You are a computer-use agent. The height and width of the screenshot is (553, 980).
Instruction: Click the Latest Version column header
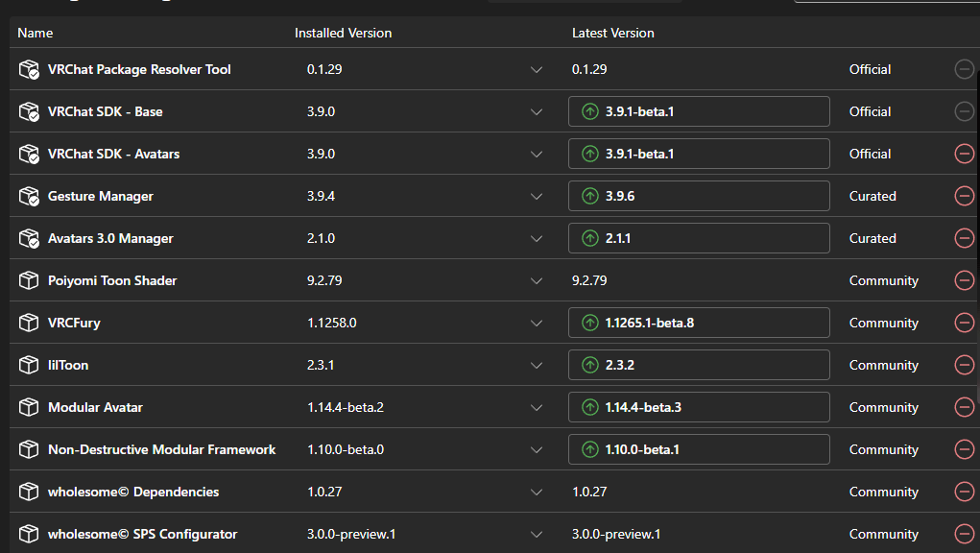point(613,33)
